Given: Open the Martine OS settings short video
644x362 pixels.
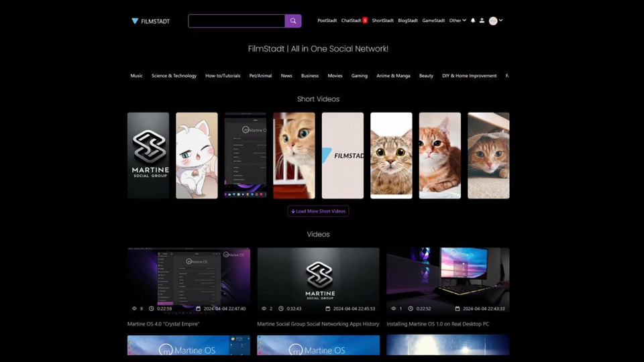Looking at the screenshot, I should coord(246,156).
